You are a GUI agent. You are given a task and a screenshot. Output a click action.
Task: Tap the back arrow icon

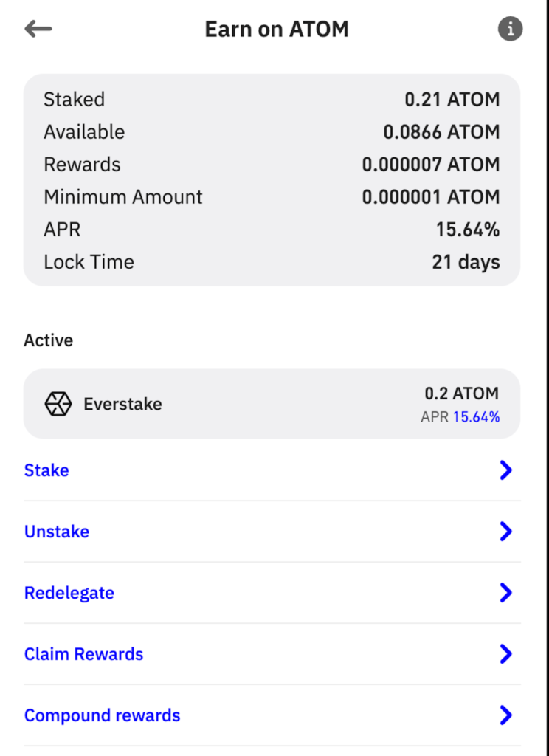38,30
